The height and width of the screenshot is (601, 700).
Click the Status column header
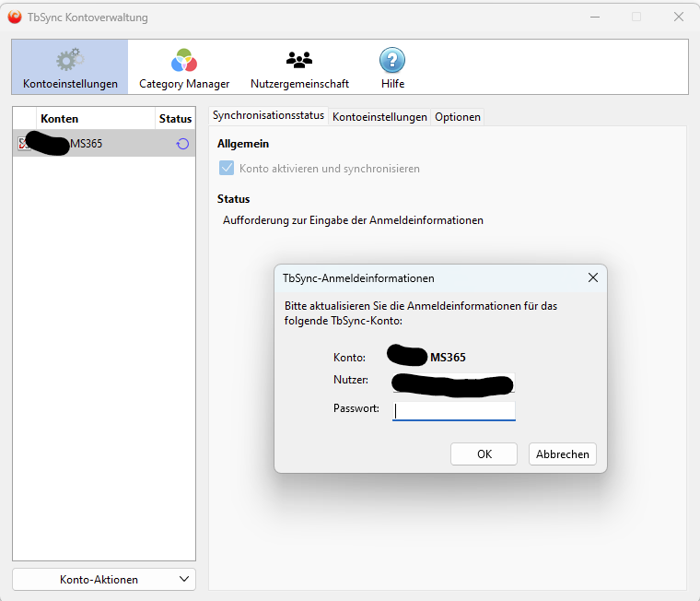(x=175, y=118)
